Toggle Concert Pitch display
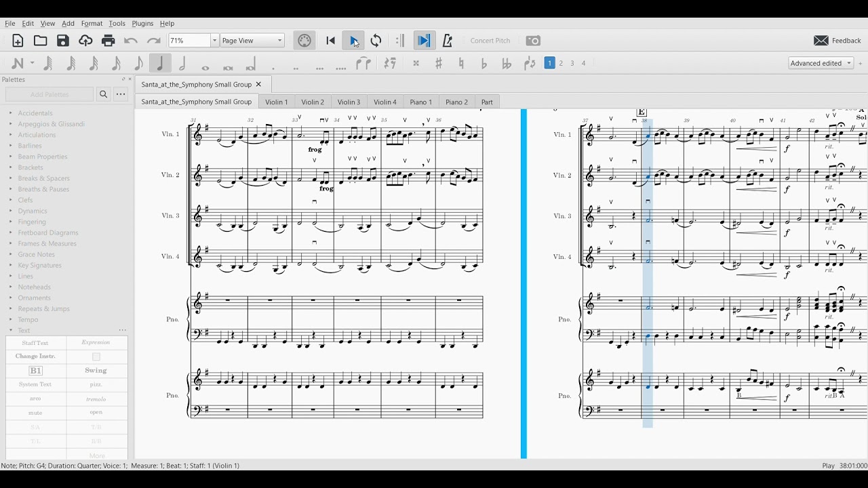Image resolution: width=868 pixels, height=488 pixels. [490, 41]
